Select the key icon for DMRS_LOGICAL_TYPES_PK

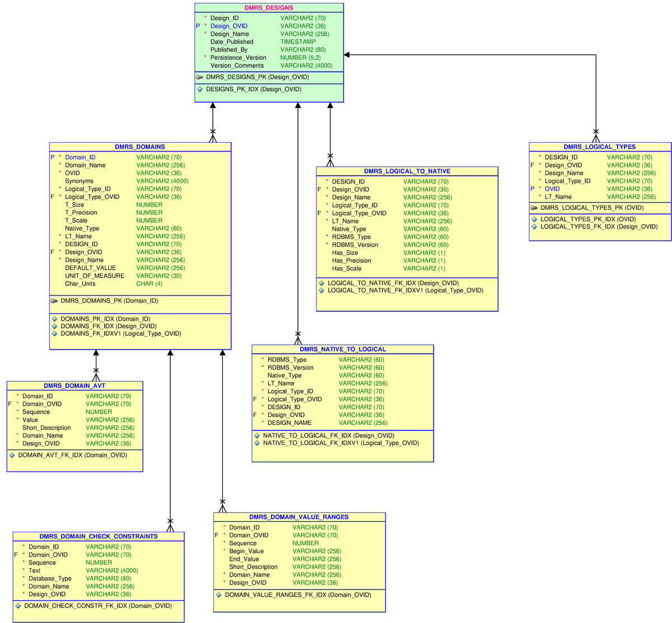(534, 208)
